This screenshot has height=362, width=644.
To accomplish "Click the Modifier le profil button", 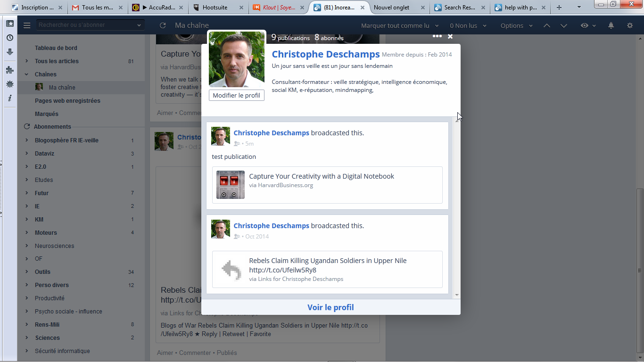I will coord(237,95).
